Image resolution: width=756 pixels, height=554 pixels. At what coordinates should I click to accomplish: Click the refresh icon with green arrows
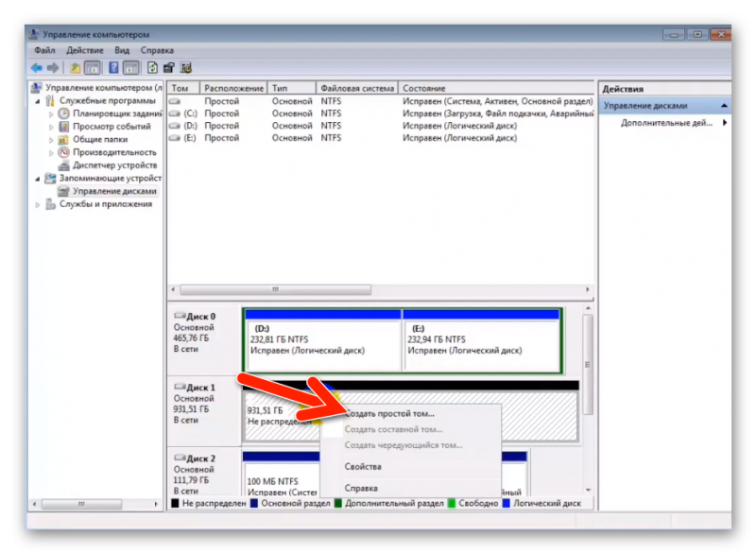click(x=152, y=68)
